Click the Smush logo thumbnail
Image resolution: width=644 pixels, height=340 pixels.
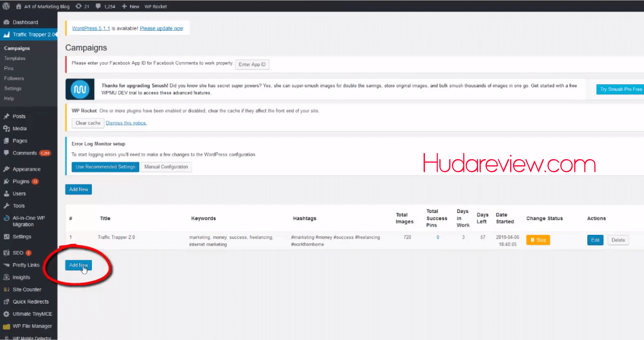click(80, 89)
